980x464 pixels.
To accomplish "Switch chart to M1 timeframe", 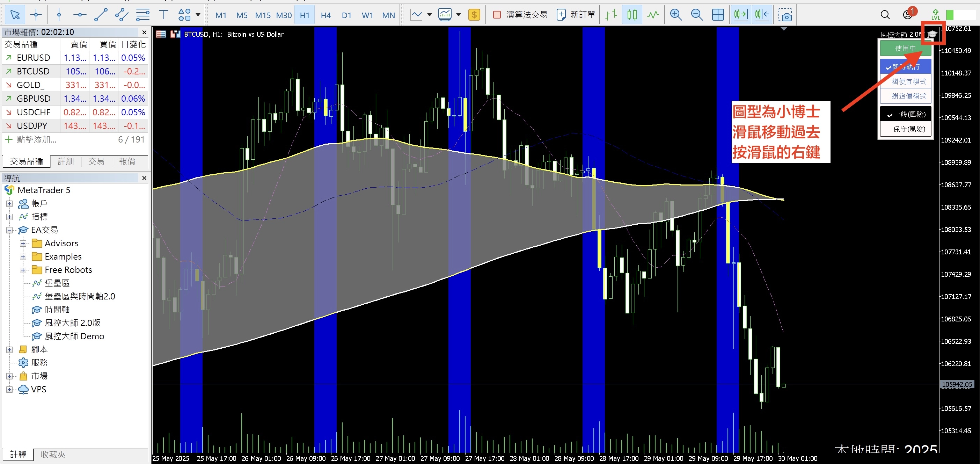I will (221, 15).
